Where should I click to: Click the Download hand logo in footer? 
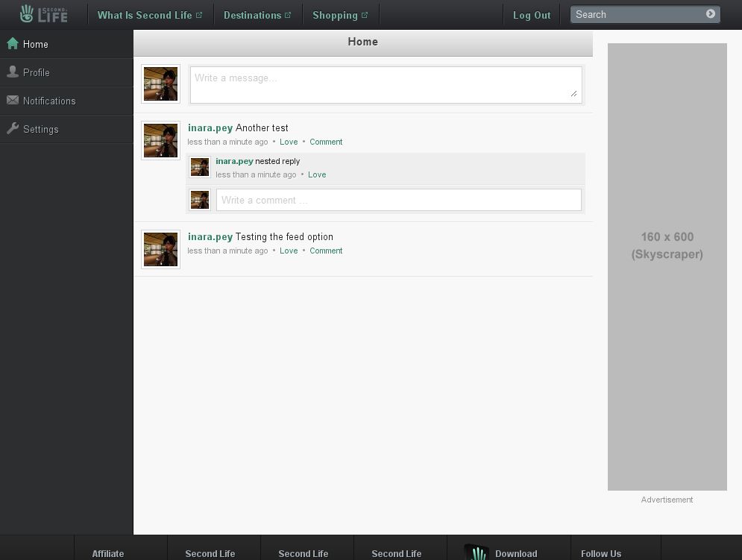pyautogui.click(x=476, y=552)
